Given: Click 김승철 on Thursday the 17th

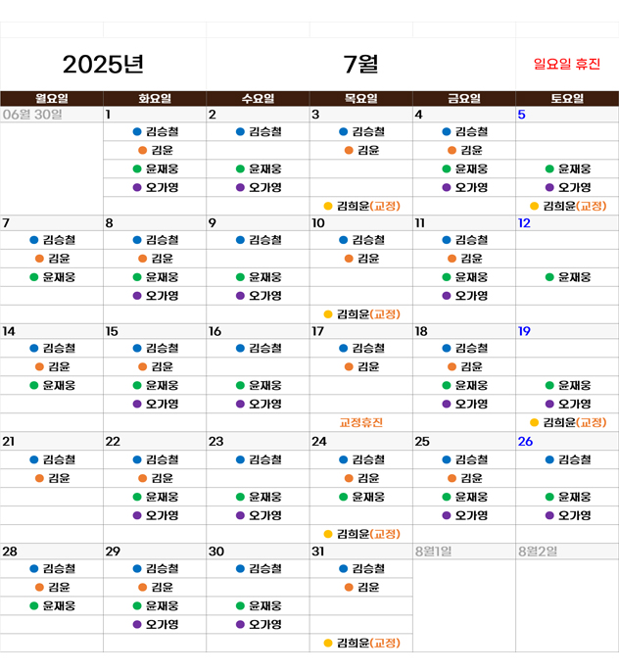Looking at the screenshot, I should (362, 349).
